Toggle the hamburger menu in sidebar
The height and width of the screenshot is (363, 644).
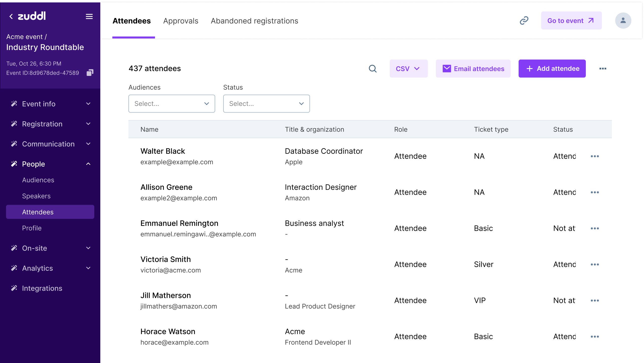tap(89, 17)
